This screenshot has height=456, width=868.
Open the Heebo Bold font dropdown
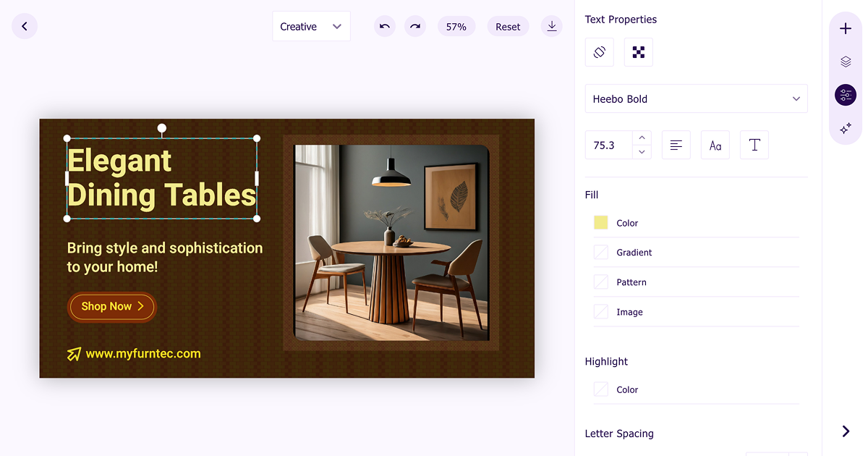(x=696, y=98)
